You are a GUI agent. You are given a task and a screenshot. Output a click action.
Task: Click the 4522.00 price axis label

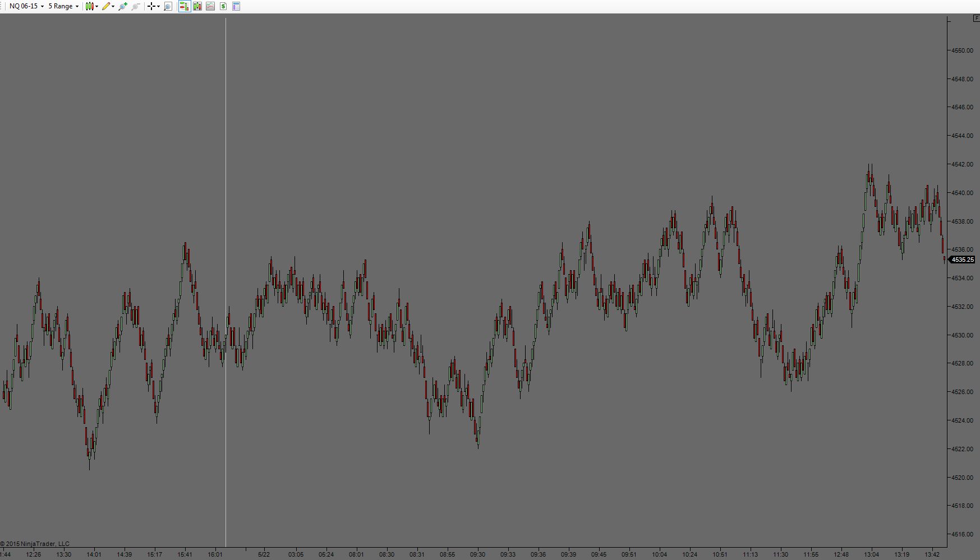coord(962,449)
